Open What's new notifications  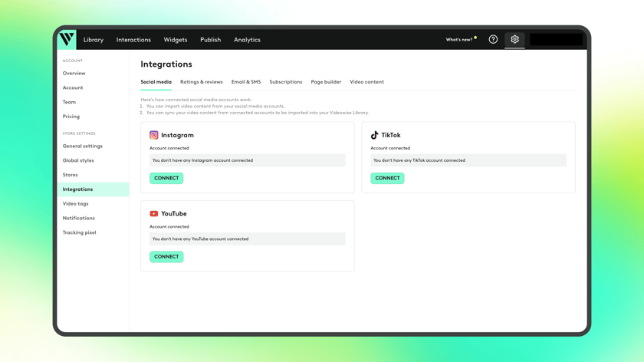460,40
